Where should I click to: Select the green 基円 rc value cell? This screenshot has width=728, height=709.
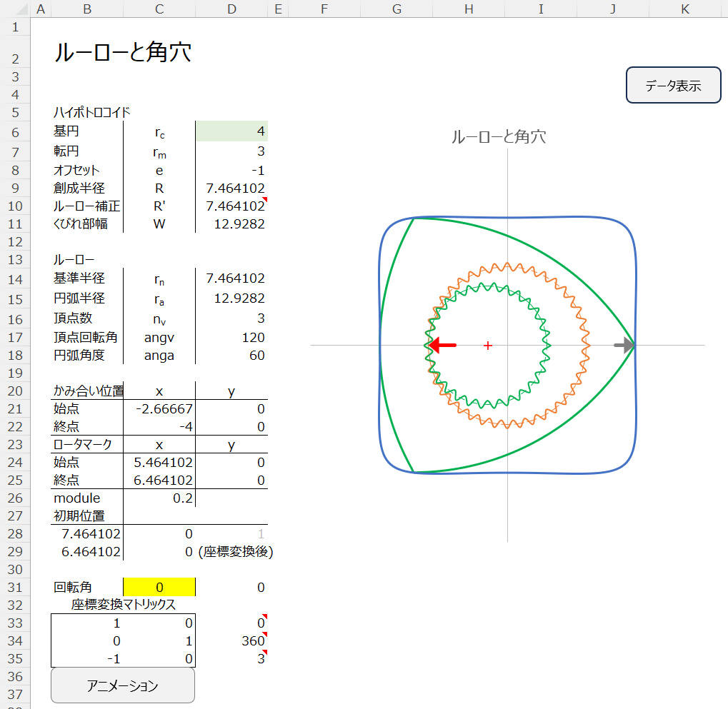(231, 131)
